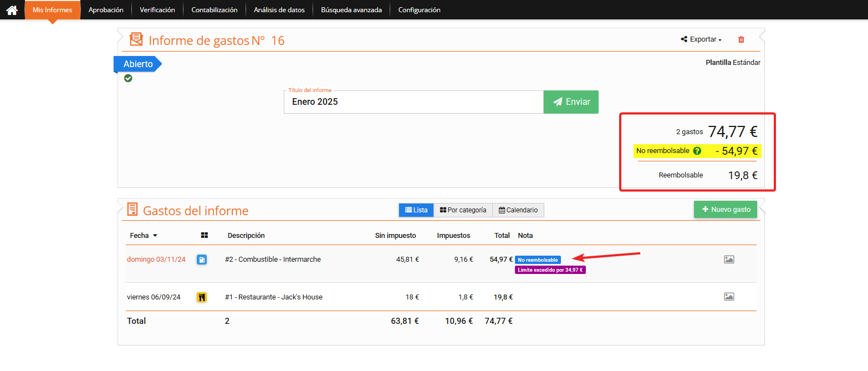The image size is (868, 371).
Task: Open expense #1 - Restaurante - Jack's House
Action: (x=274, y=297)
